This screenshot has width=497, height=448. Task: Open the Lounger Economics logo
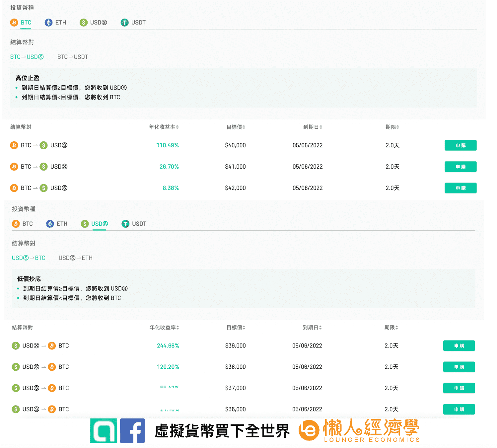point(359,430)
